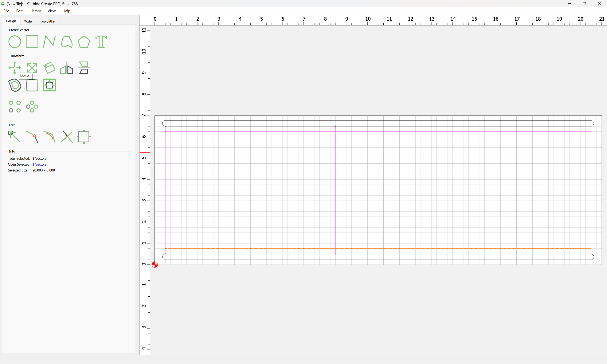607x364 pixels.
Task: Click the Linear Array icon
Action: [x=15, y=107]
